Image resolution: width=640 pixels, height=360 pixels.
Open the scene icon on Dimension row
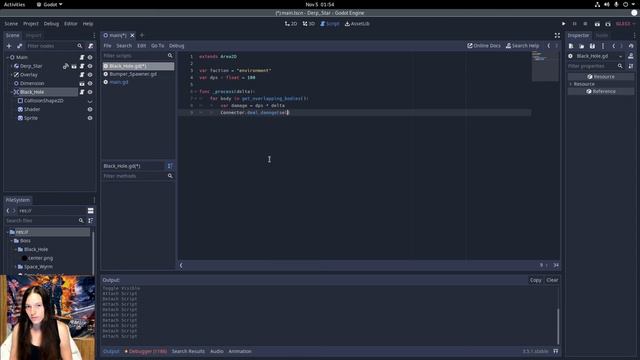82,83
